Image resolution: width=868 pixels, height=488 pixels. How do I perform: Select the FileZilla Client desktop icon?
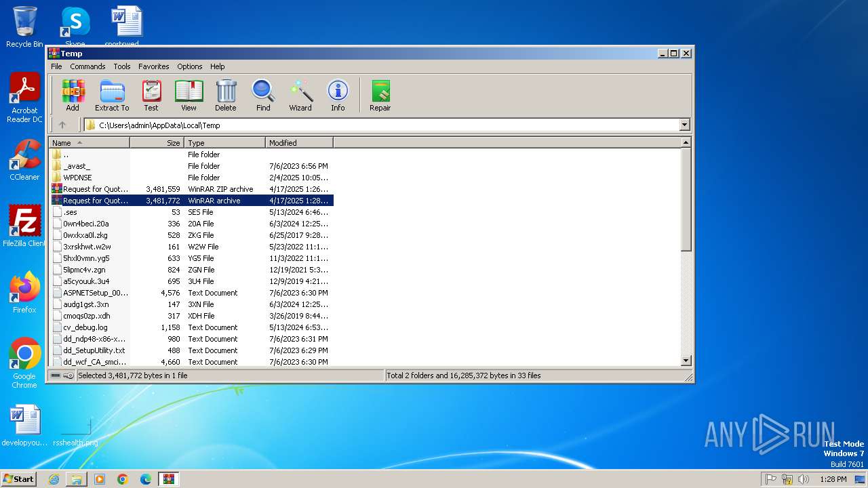click(x=24, y=226)
